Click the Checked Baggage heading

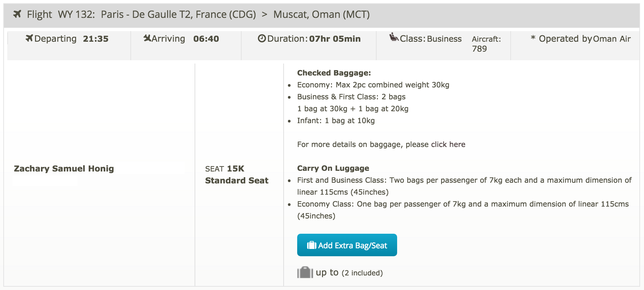click(x=334, y=73)
